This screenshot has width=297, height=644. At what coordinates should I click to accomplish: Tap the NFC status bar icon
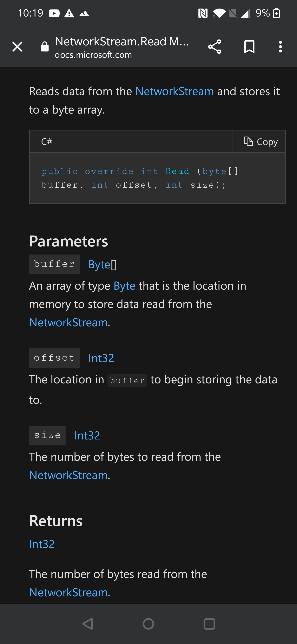(x=203, y=13)
